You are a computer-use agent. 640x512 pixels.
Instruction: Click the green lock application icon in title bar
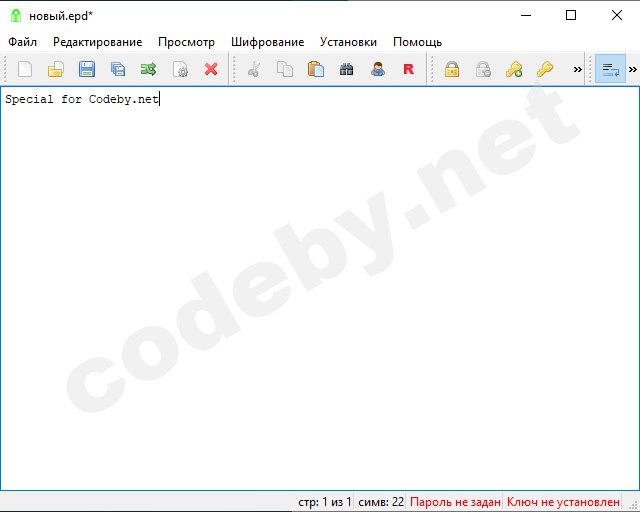coord(16,16)
